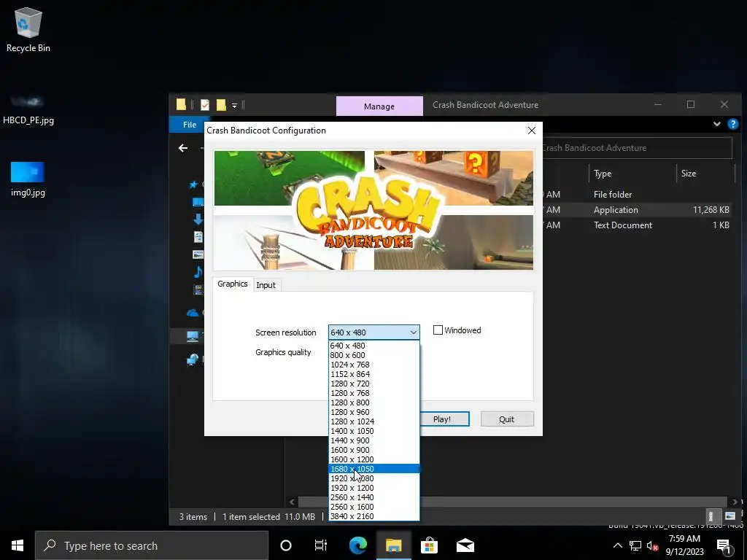The height and width of the screenshot is (560, 747).
Task: Close the Crash Bandicoot Configuration dialog
Action: pos(532,131)
